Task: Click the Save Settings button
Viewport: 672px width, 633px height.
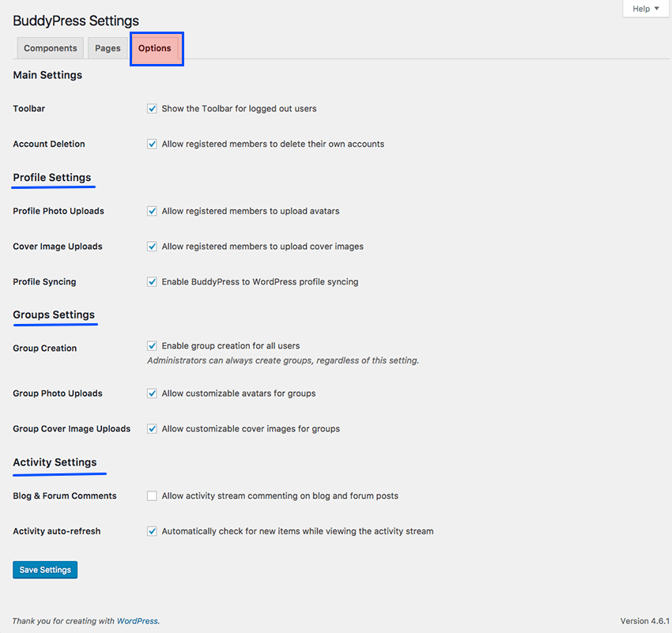Action: [x=45, y=570]
